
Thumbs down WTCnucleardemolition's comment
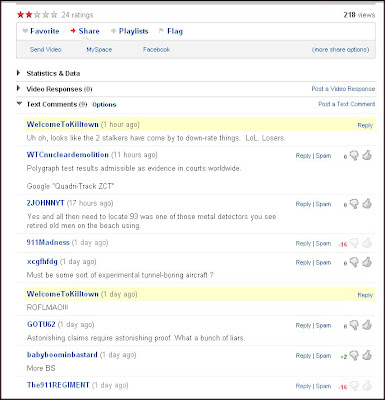[354, 156]
